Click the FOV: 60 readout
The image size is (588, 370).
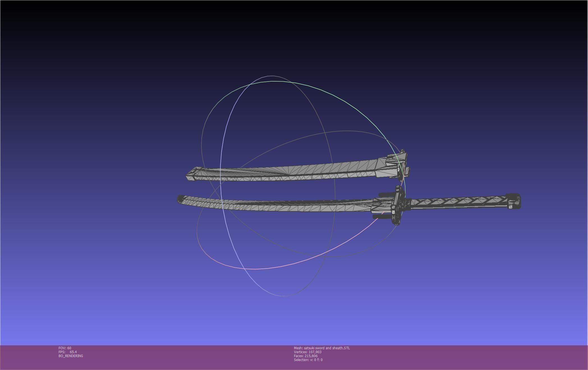(65, 348)
